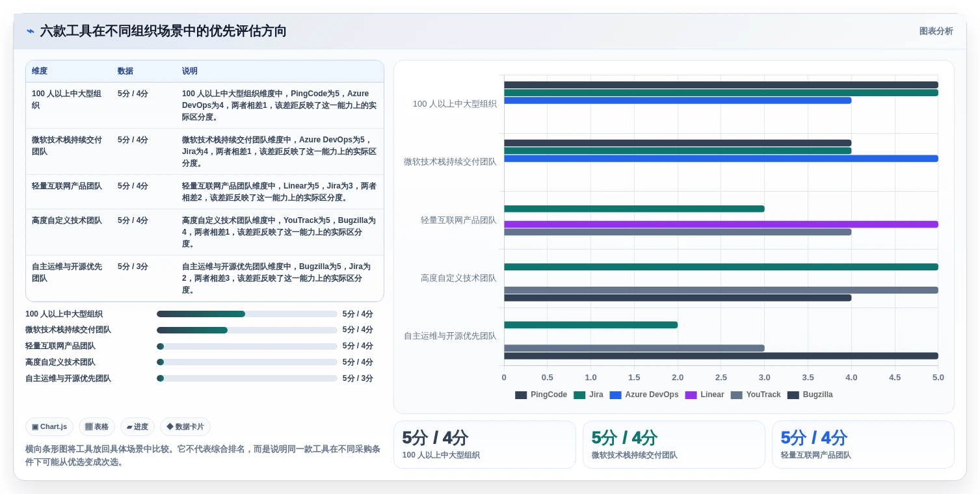The image size is (980, 494).
Task: Click the blue Azure DevOps bar in 100 人以上中大型组织 group
Action: tap(678, 100)
